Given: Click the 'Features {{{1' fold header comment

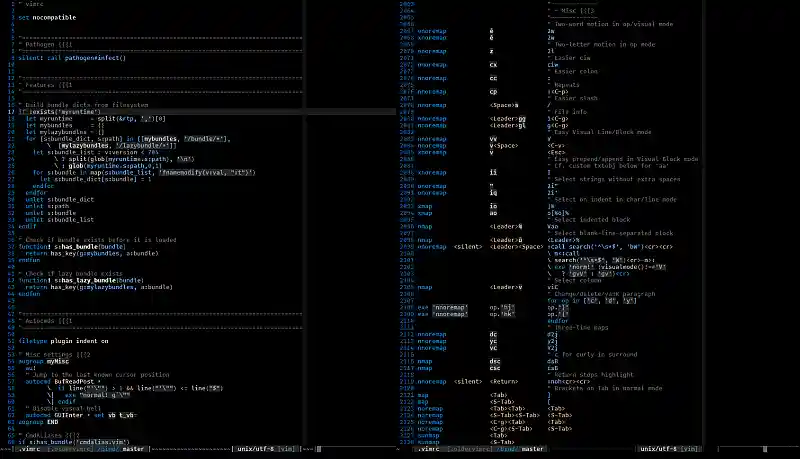Looking at the screenshot, I should [x=46, y=85].
